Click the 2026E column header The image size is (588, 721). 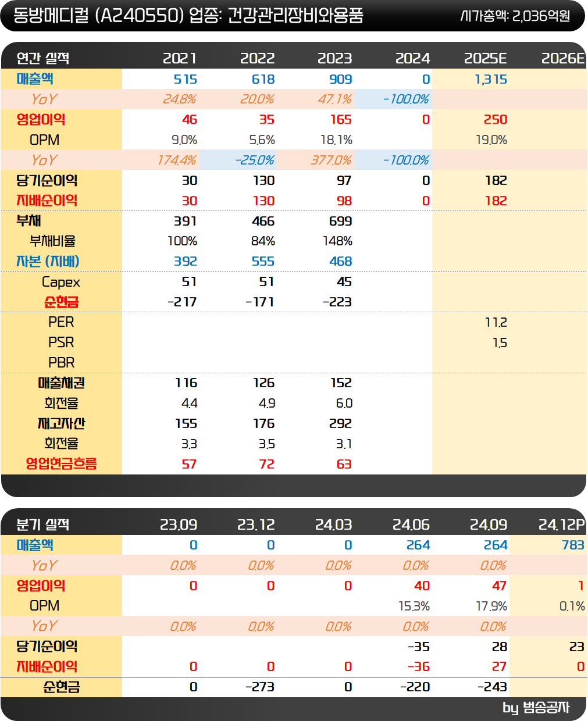point(562,58)
